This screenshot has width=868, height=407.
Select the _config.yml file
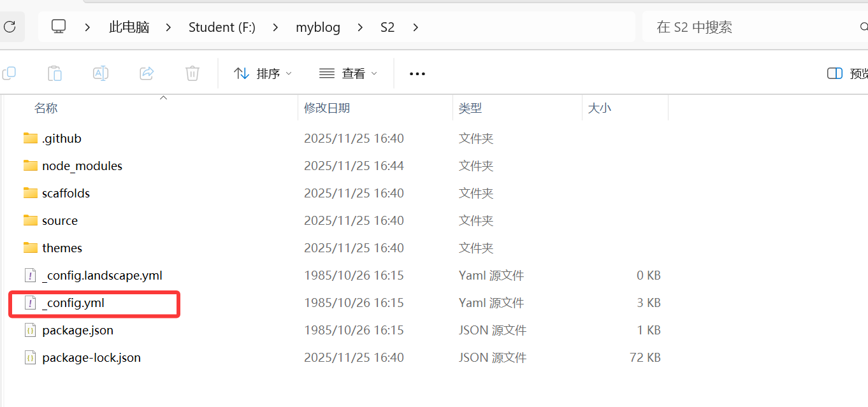pos(73,303)
